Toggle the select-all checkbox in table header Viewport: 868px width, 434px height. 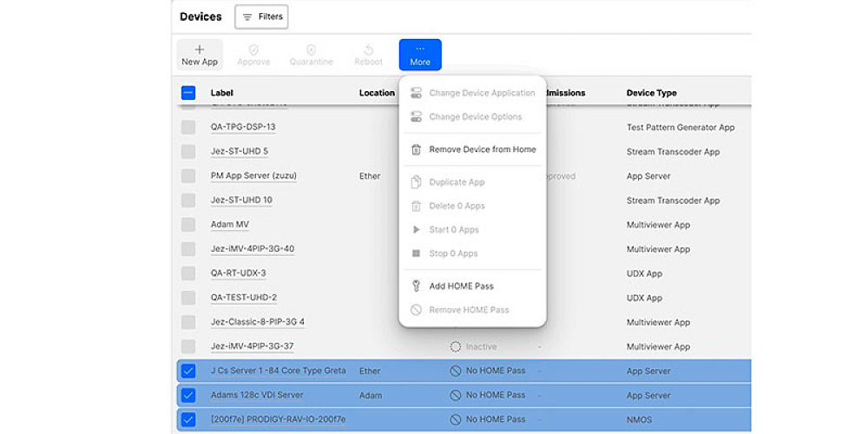pos(188,93)
